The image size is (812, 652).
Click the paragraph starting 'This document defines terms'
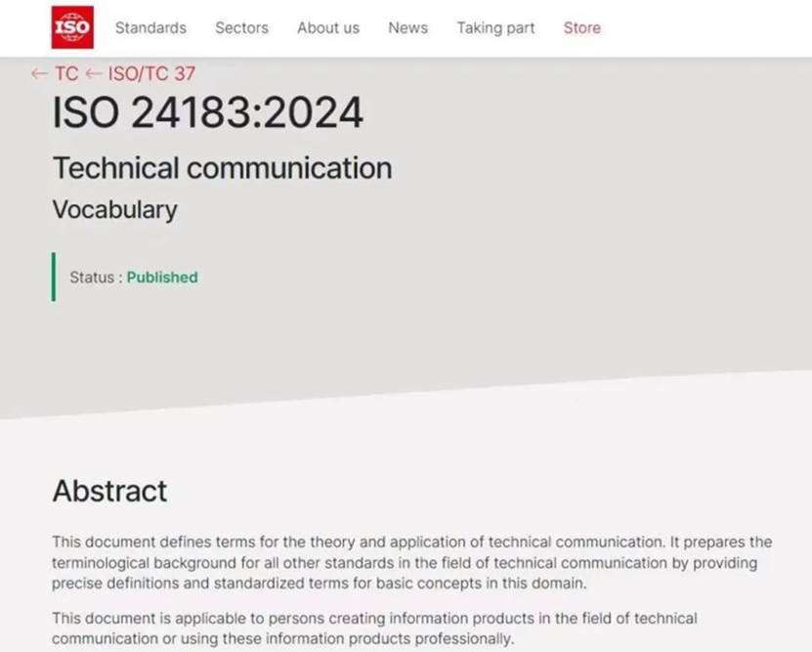(411, 562)
